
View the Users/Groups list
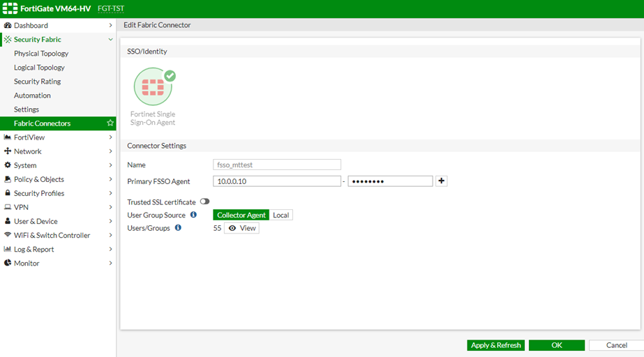pos(241,228)
